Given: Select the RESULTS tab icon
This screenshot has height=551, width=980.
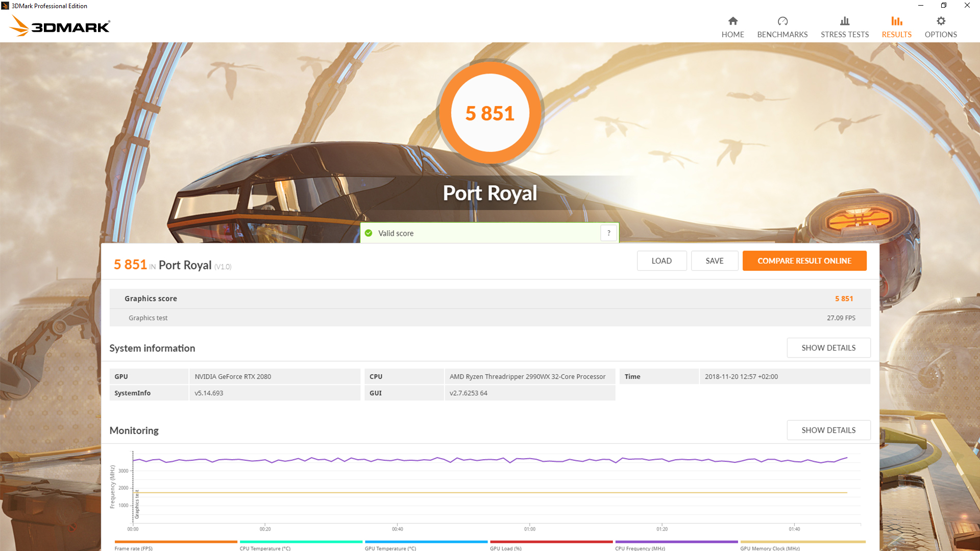Looking at the screenshot, I should [896, 21].
